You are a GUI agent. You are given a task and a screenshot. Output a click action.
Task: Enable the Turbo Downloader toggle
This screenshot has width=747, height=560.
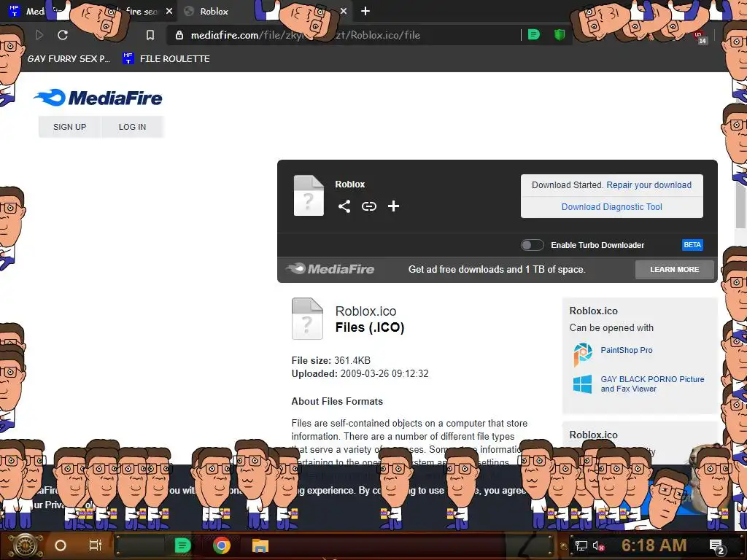tap(532, 245)
